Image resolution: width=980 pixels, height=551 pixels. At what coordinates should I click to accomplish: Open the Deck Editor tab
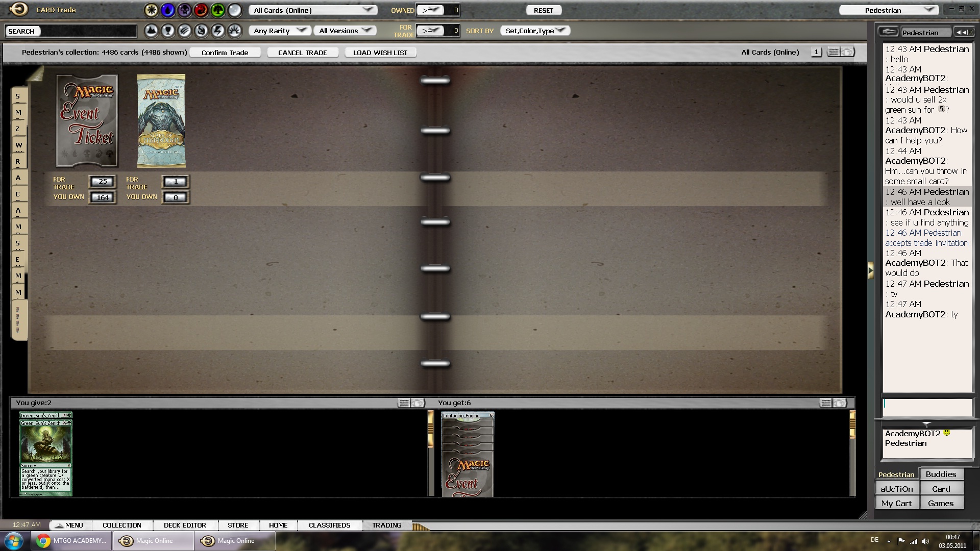coord(185,525)
